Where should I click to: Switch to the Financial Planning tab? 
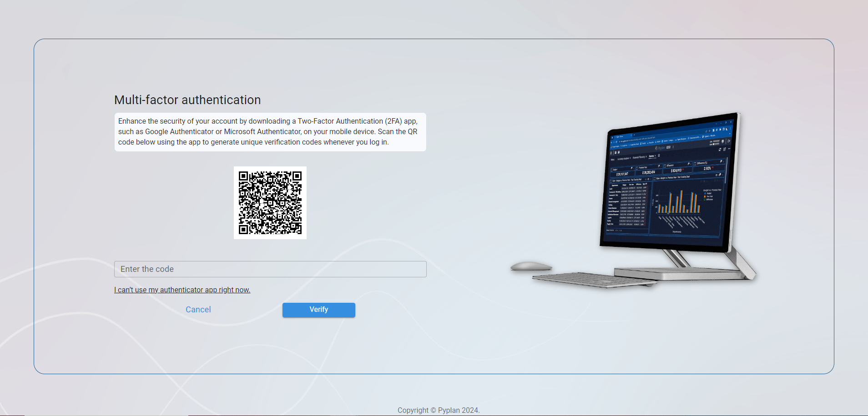tap(639, 157)
